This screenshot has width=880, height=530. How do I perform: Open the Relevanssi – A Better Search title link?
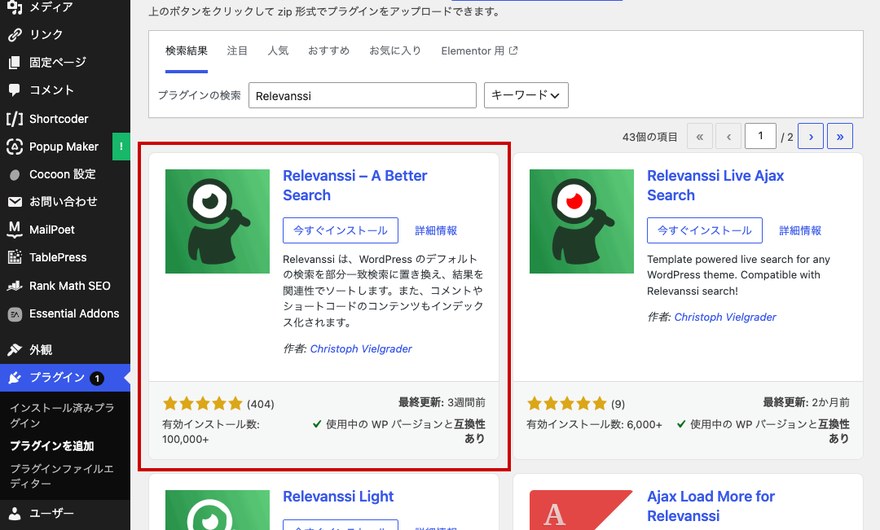355,185
